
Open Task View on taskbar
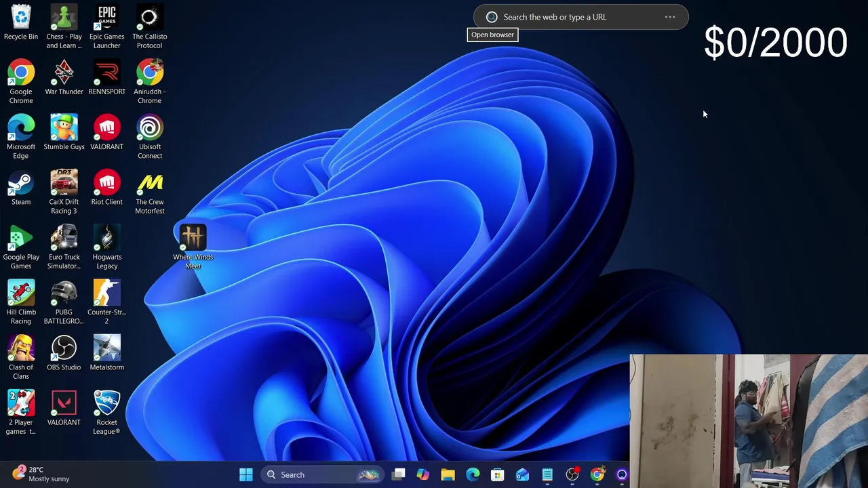[x=399, y=474]
